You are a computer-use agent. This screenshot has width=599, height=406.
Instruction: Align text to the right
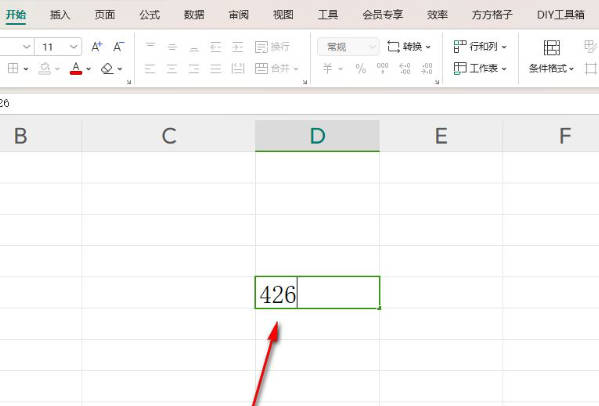[x=194, y=69]
